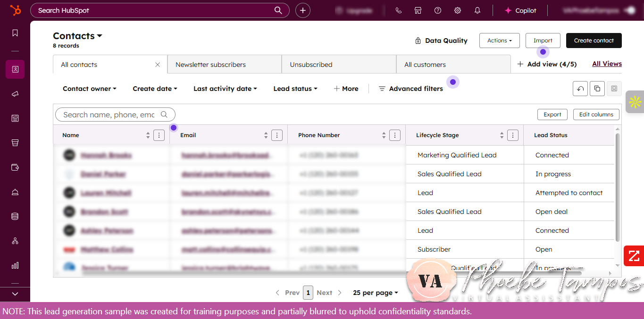Viewport: 644px width, 319px height.
Task: Open the All Views link
Action: tap(607, 64)
